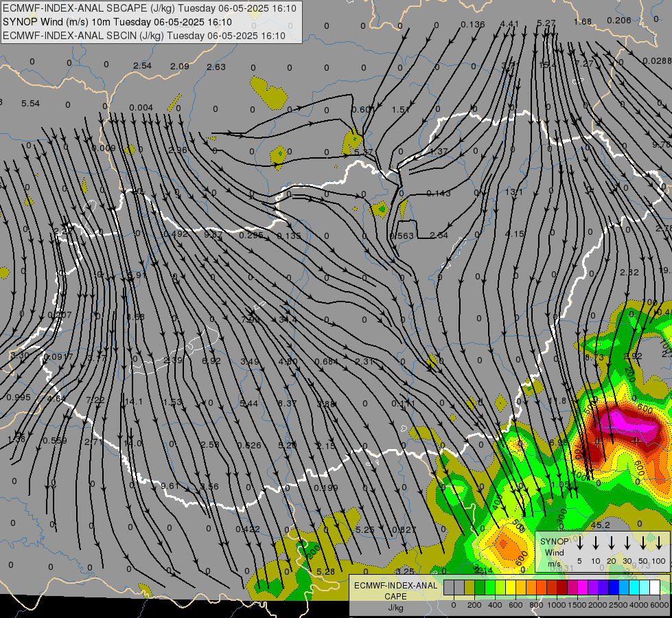Viewport: 672px width, 618px height.
Task: Click the 50 m/s wind legend arrow
Action: 643,542
